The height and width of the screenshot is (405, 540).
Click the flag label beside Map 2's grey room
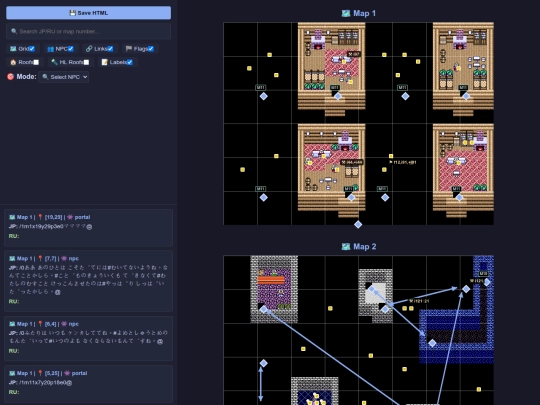[x=419, y=301]
